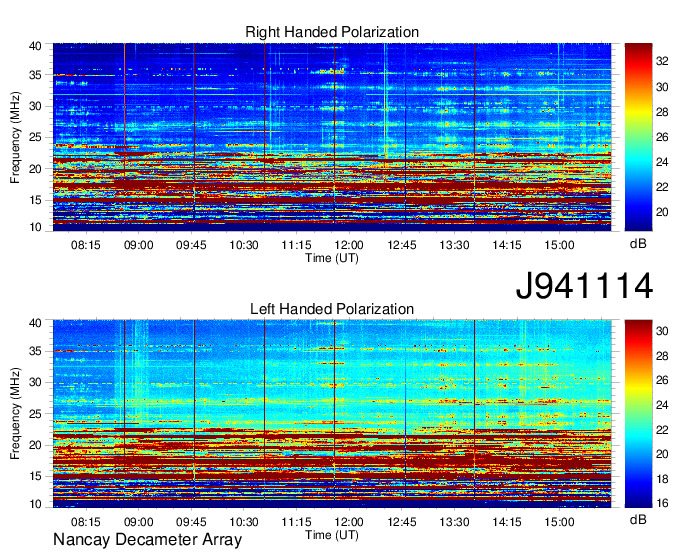
Task: Click the 'Left Handed Polarization' plot title
Action: [332, 309]
